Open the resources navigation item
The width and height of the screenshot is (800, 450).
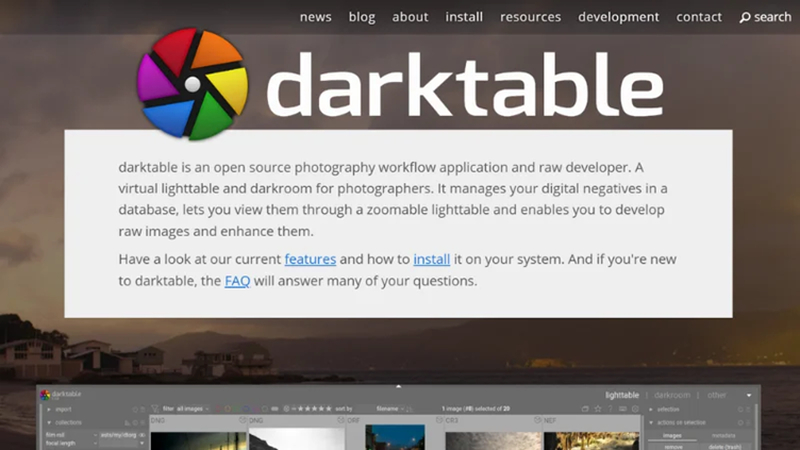pyautogui.click(x=530, y=17)
